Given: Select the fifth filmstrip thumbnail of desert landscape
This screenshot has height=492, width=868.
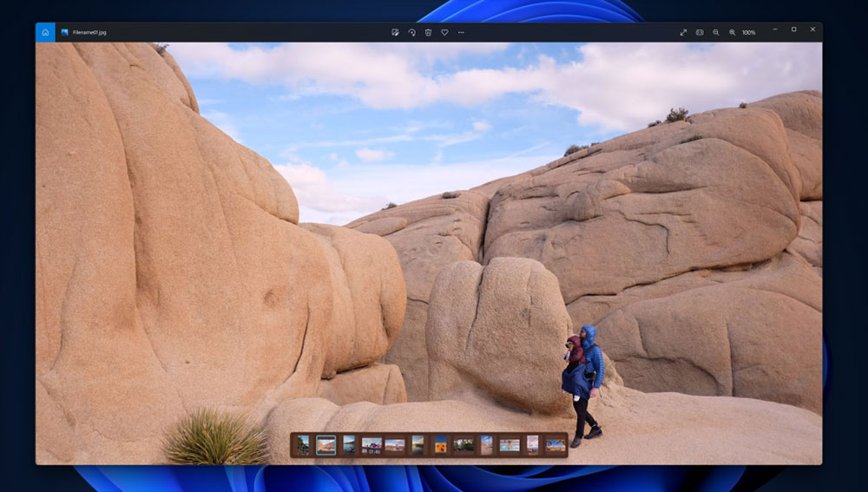Looking at the screenshot, I should (x=395, y=445).
